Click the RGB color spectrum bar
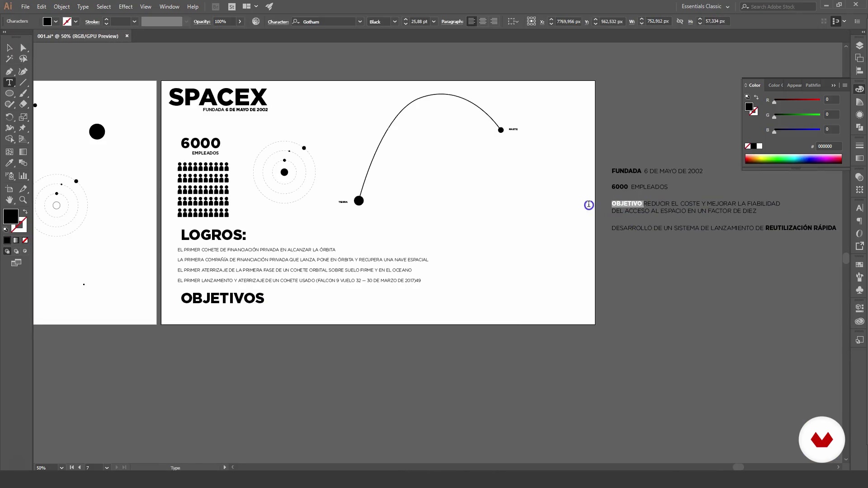 [793, 159]
